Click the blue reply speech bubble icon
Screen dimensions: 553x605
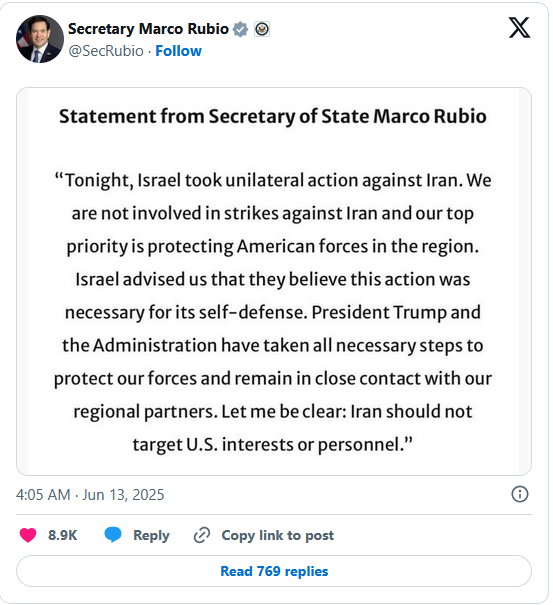[113, 535]
